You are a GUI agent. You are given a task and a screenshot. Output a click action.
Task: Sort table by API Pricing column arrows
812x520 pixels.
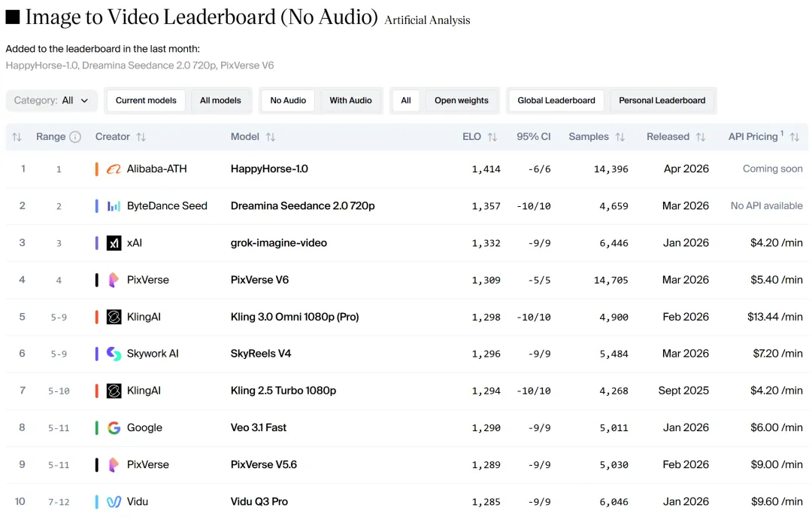click(x=795, y=137)
